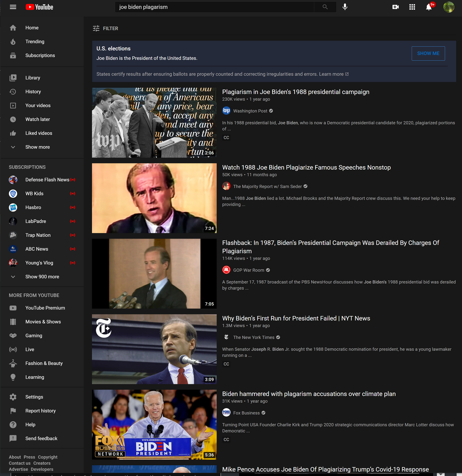The width and height of the screenshot is (462, 476).
Task: Open the notifications bell
Action: [429, 7]
